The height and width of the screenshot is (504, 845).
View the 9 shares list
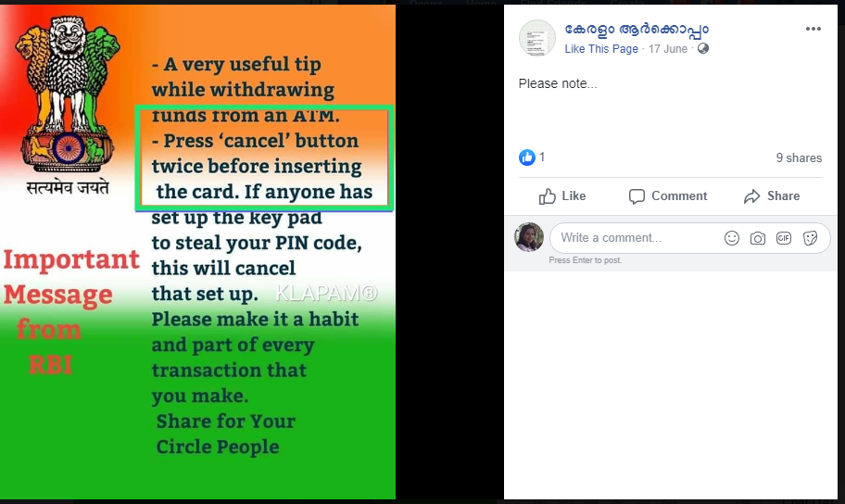coord(799,157)
